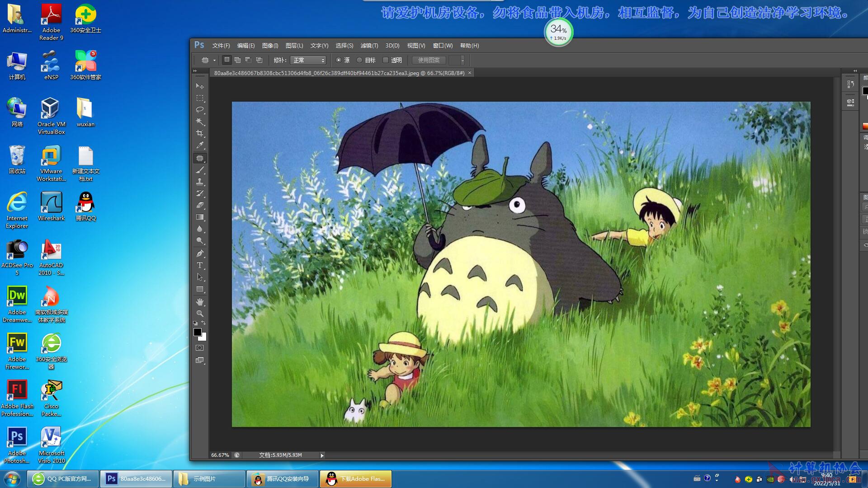Select the History Brush tool
Image resolution: width=868 pixels, height=488 pixels.
(x=200, y=193)
